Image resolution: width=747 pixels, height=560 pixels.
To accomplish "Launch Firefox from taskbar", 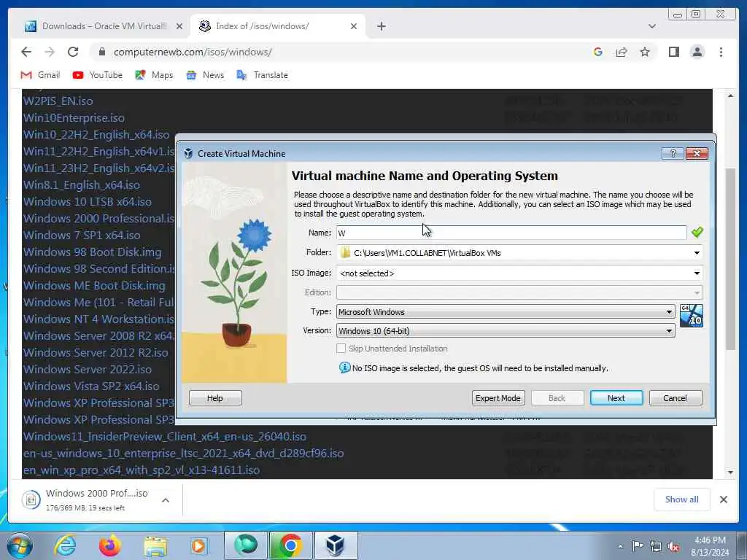I will 109,545.
